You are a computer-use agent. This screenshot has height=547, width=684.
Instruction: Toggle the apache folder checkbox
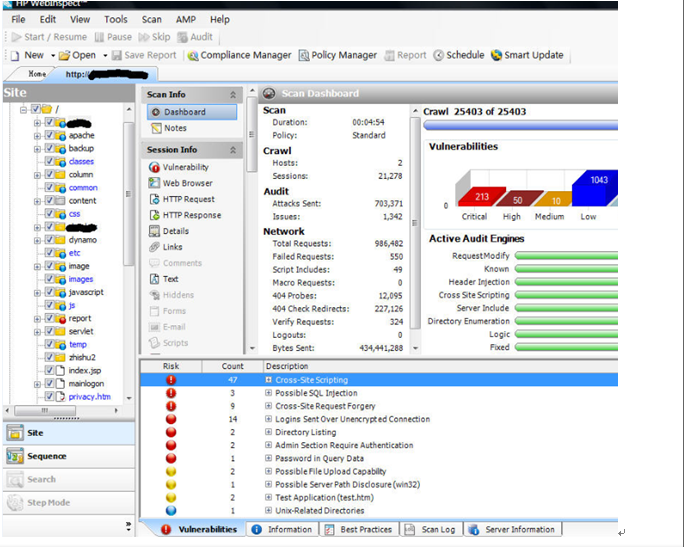[x=49, y=135]
